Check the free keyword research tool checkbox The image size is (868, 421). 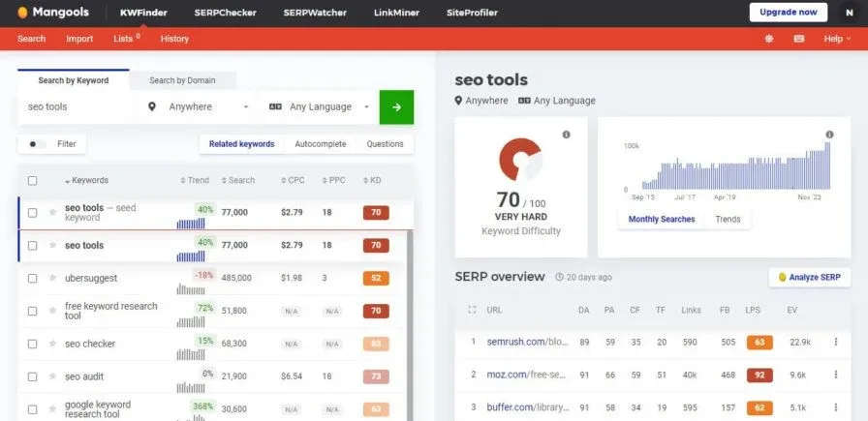(x=33, y=311)
